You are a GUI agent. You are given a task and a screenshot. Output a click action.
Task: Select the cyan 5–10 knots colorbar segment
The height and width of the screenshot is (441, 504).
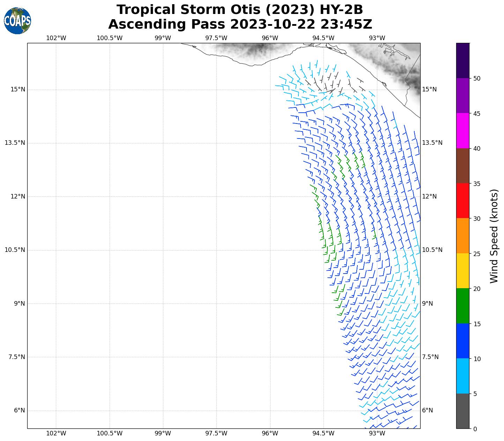[x=462, y=376]
